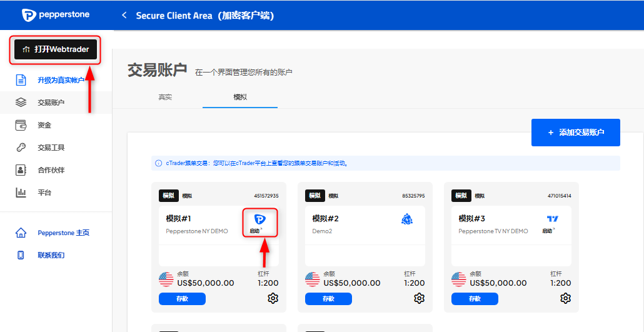Click the MetaTrader icon on 模拟#2 account
The height and width of the screenshot is (332, 644).
(406, 219)
